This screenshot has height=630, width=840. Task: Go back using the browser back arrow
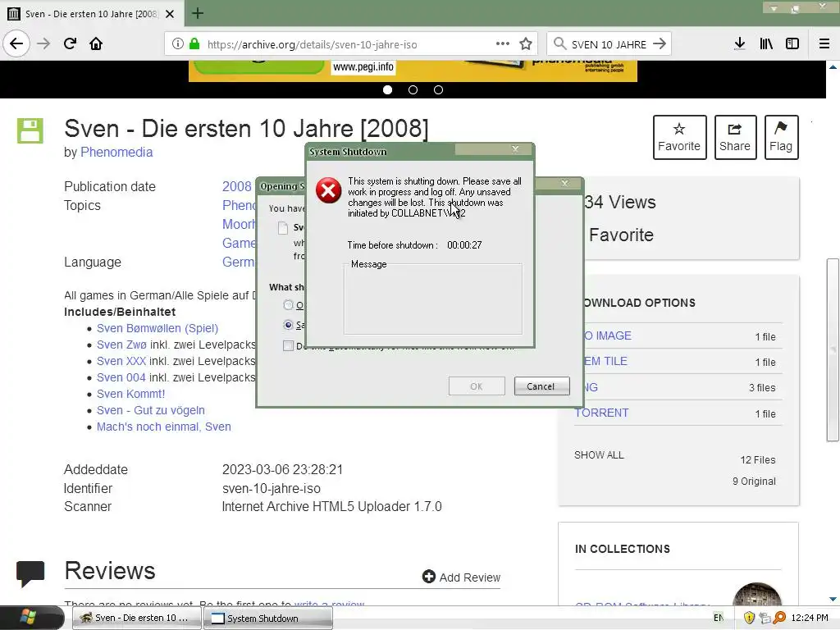tap(16, 43)
